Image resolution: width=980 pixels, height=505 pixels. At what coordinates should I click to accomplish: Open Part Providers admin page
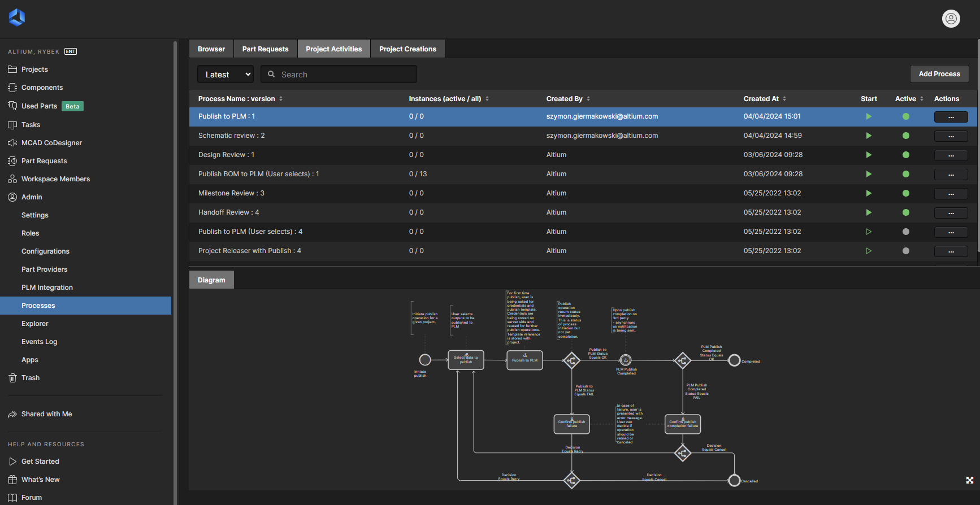45,269
